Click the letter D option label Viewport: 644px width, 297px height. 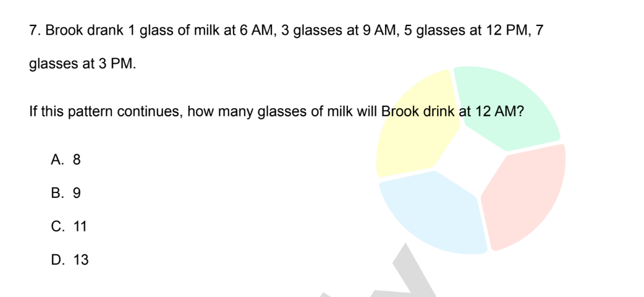(x=57, y=260)
